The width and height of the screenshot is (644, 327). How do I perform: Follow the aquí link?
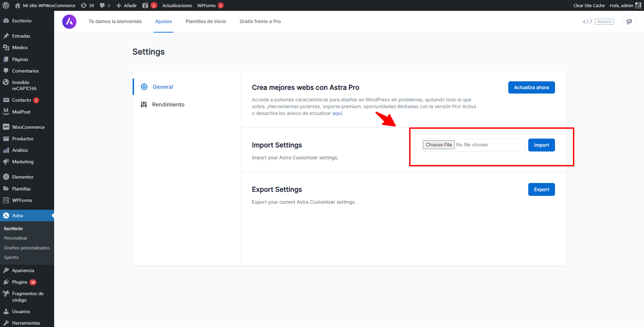click(x=337, y=113)
